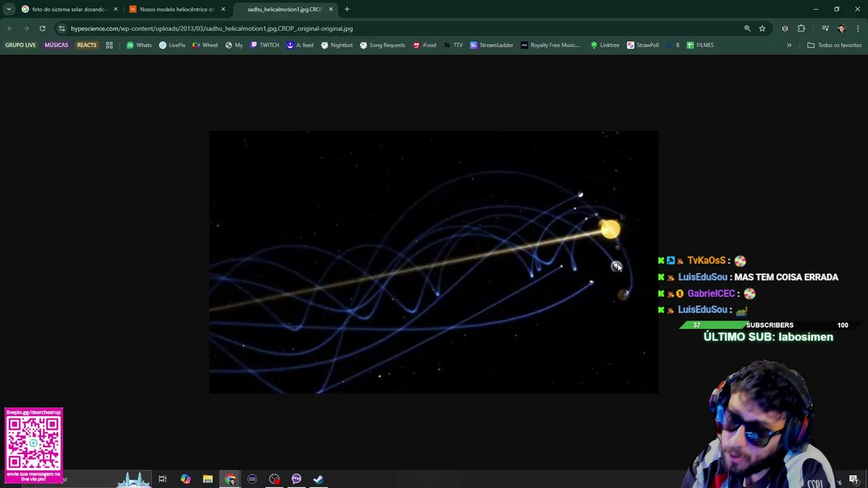Viewport: 868px width, 488px height.
Task: Click the yellow sun in the image
Action: (x=610, y=229)
